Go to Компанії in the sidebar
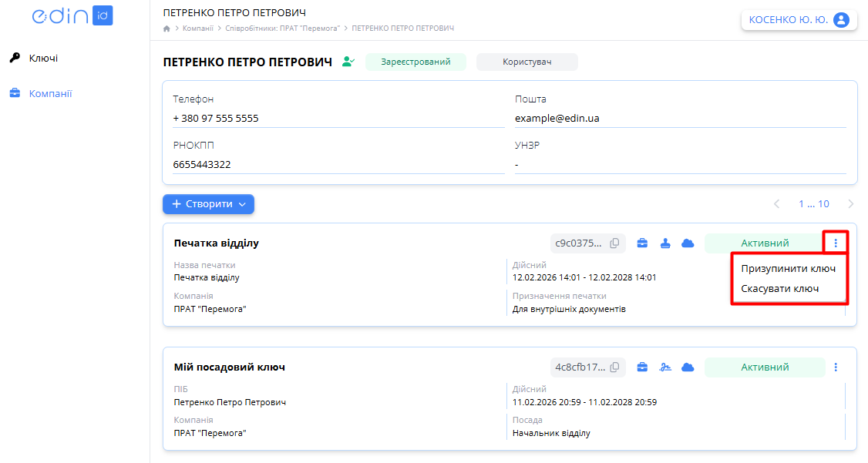The height and width of the screenshot is (463, 868). [x=50, y=94]
